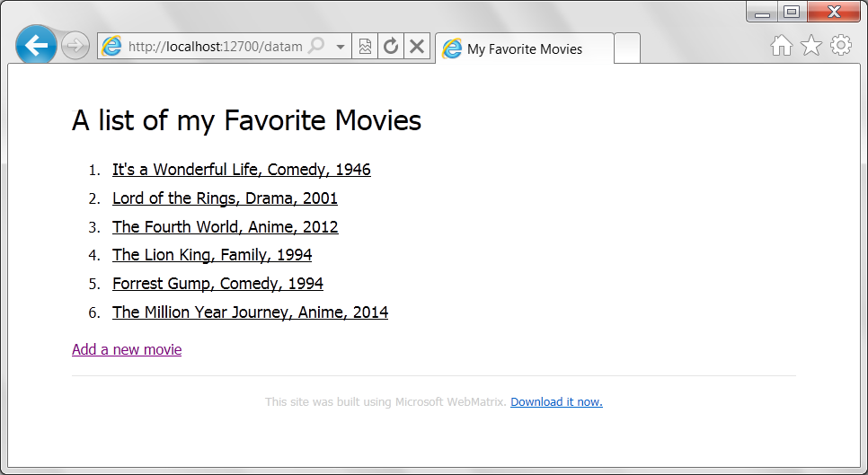The height and width of the screenshot is (475, 868).
Task: Click the tab's Internet Explorer favicon
Action: coord(452,48)
